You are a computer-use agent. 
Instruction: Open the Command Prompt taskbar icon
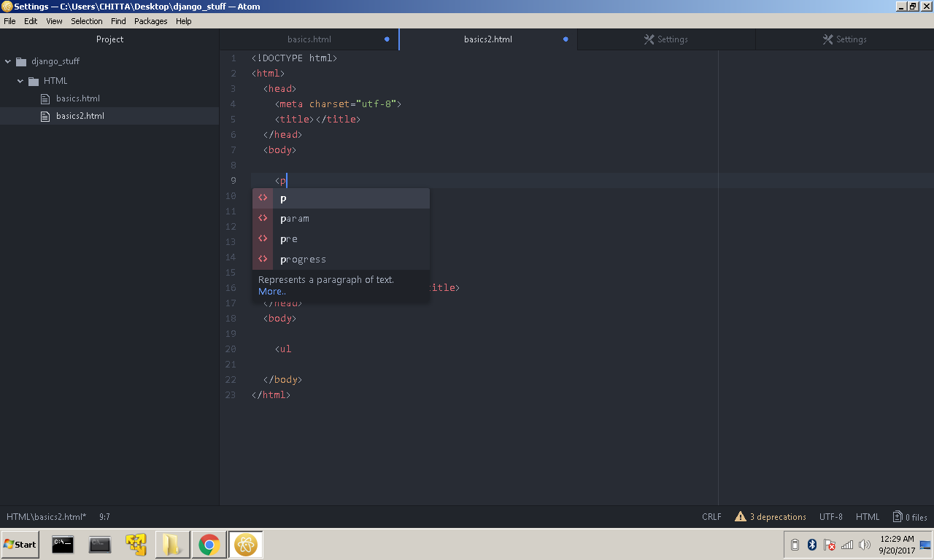coord(63,545)
